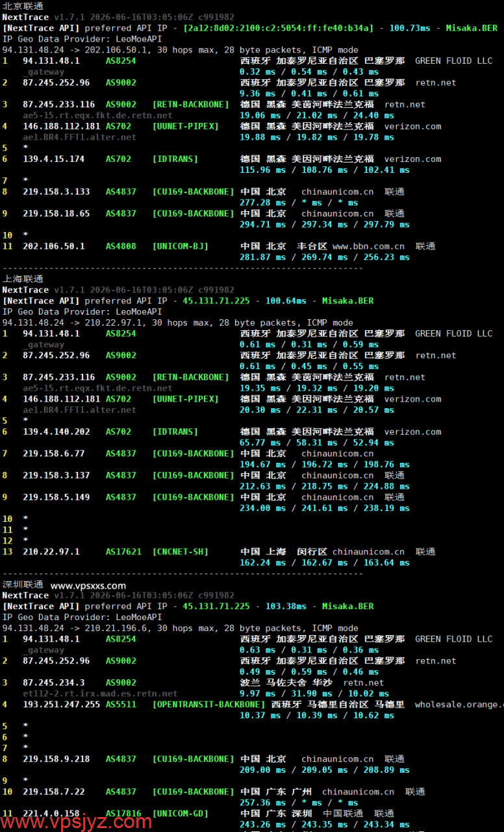
Task: Click hostname et112-2.rt.irx.mad.es.retn.net
Action: (x=100, y=694)
